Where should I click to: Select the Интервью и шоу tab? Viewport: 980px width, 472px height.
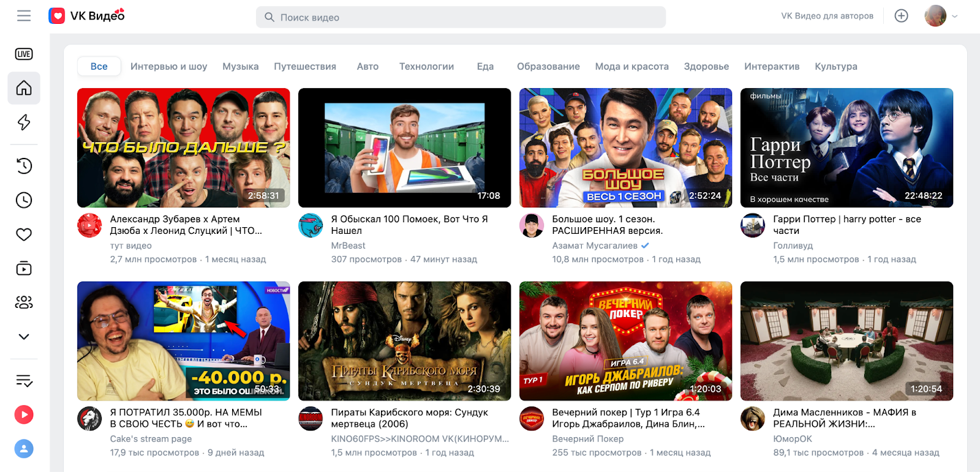point(168,66)
